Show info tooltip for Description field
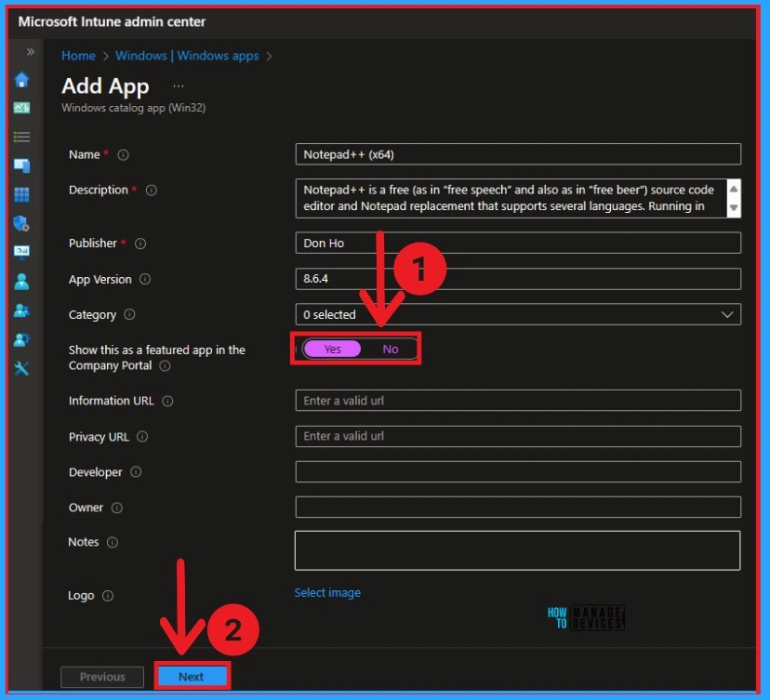This screenshot has width=770, height=700. click(152, 190)
